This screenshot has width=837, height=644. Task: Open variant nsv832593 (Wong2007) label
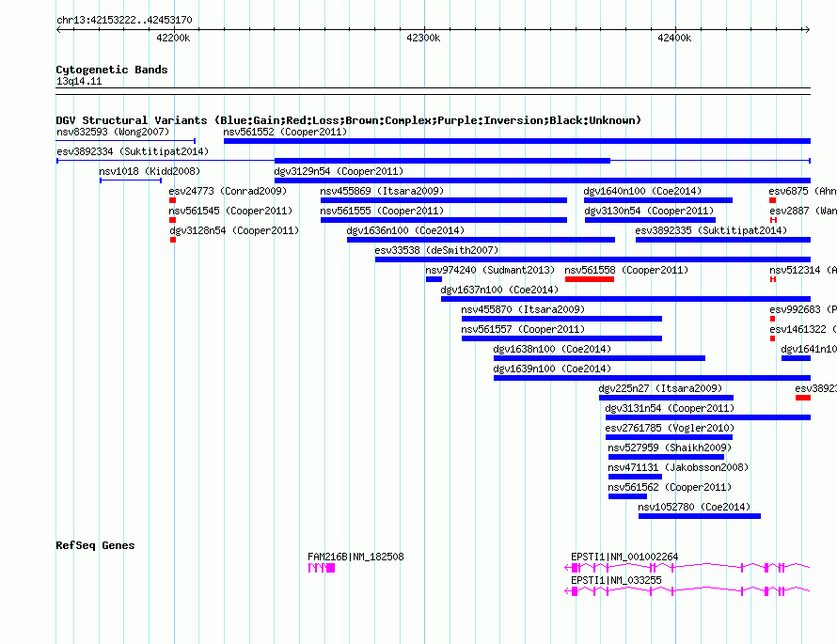pyautogui.click(x=113, y=132)
